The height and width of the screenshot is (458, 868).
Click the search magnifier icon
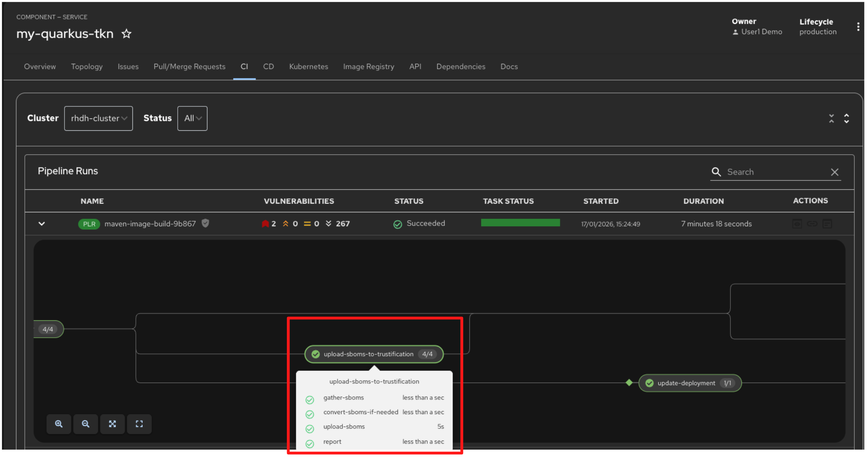click(716, 172)
